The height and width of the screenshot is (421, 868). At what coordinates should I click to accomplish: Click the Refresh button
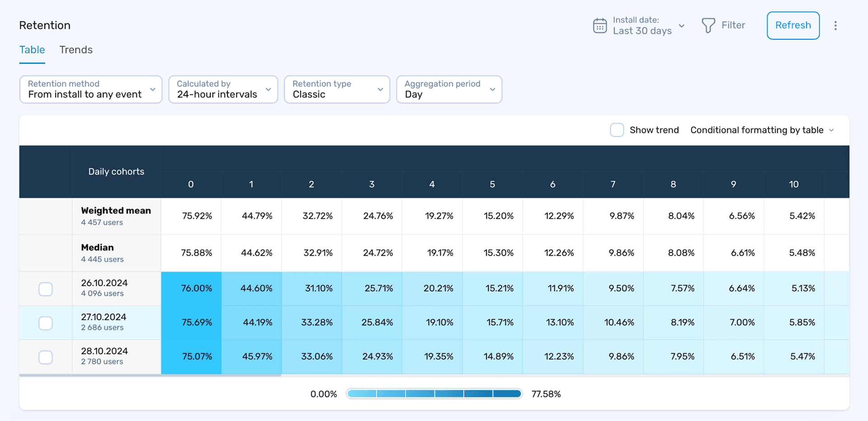[793, 25]
